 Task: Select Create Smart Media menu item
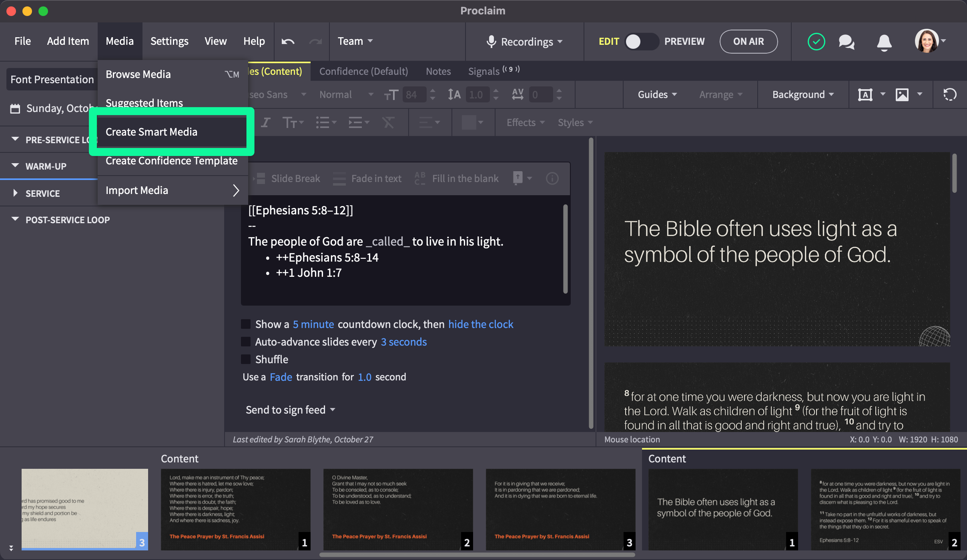point(151,132)
